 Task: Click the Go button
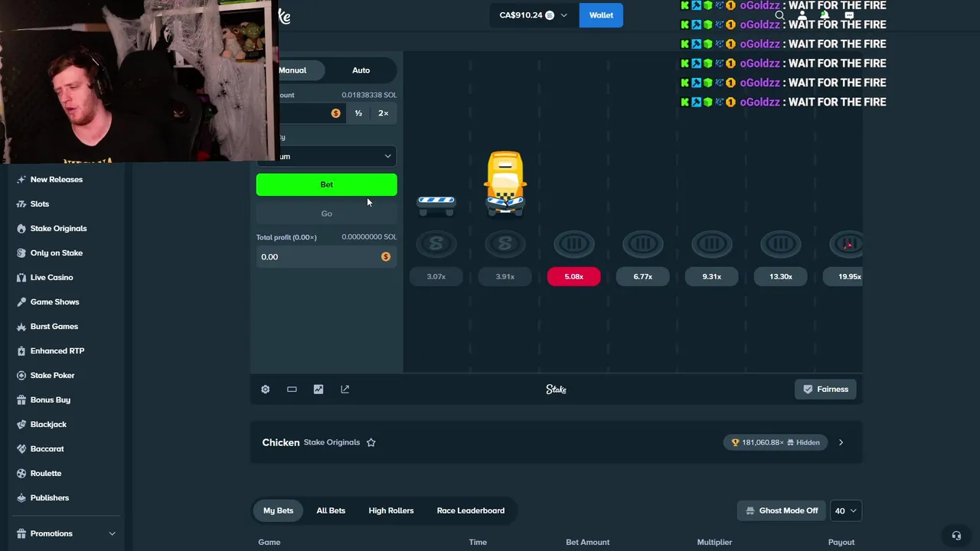click(326, 214)
